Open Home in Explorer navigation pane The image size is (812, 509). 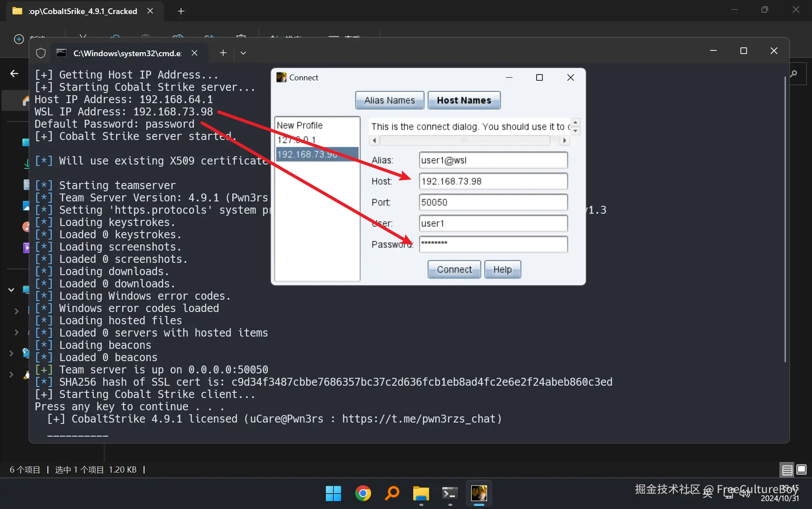click(26, 100)
